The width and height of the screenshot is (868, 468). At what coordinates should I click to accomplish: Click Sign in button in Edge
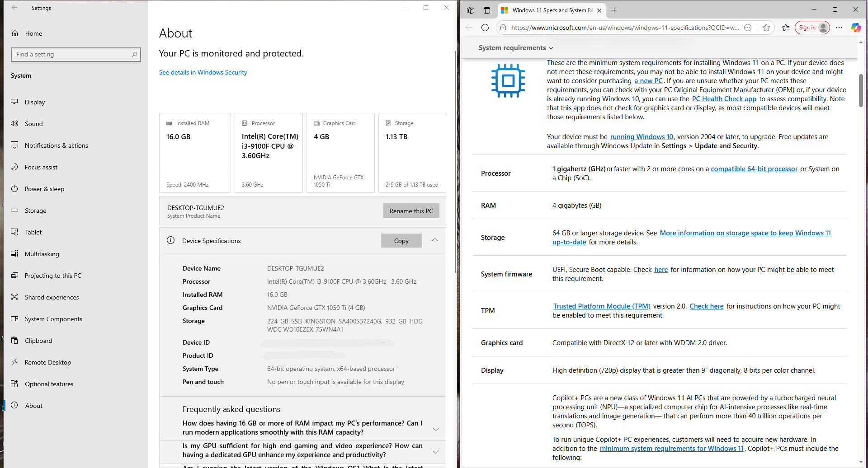coord(812,28)
